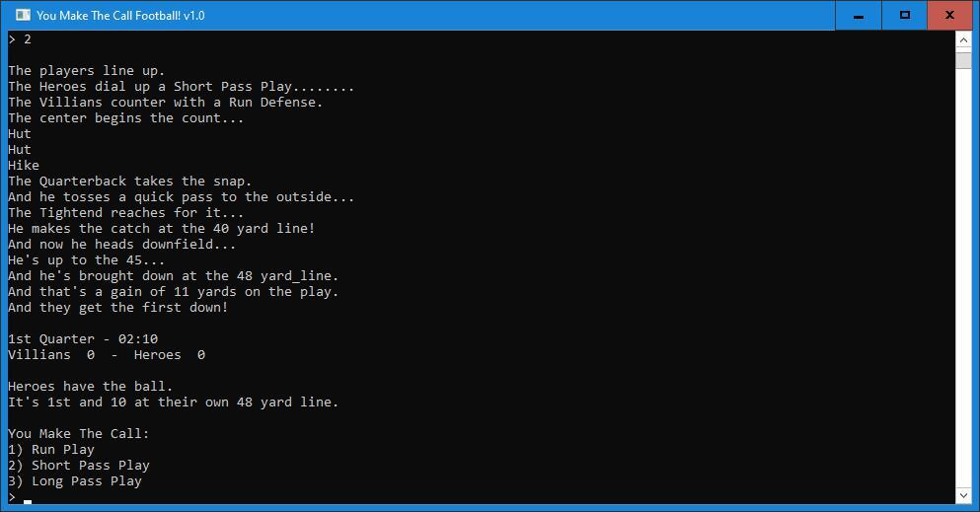980x512 pixels.
Task: Click the '1st Quarter - 02:10' clock line
Action: click(83, 338)
